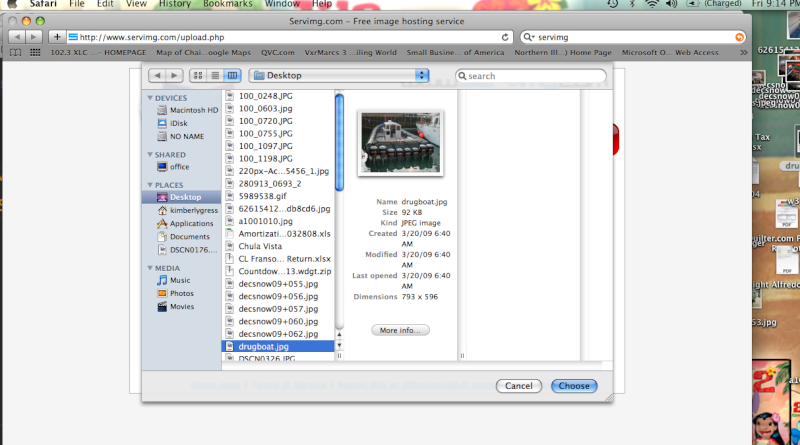Viewport: 800px width, 445px height.
Task: Collapse the MEDIA sidebar section
Action: pos(150,268)
